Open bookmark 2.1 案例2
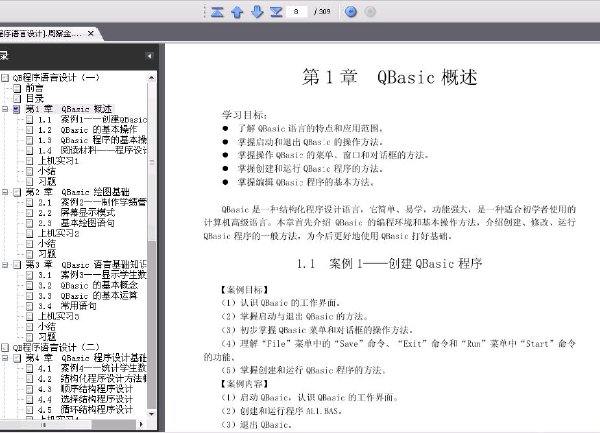600x433 pixels. point(92,202)
